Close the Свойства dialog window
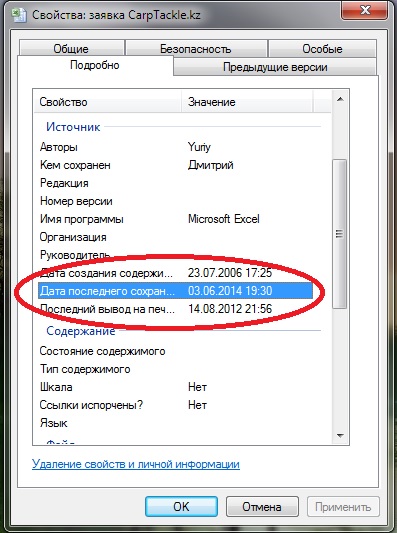 coord(365,10)
